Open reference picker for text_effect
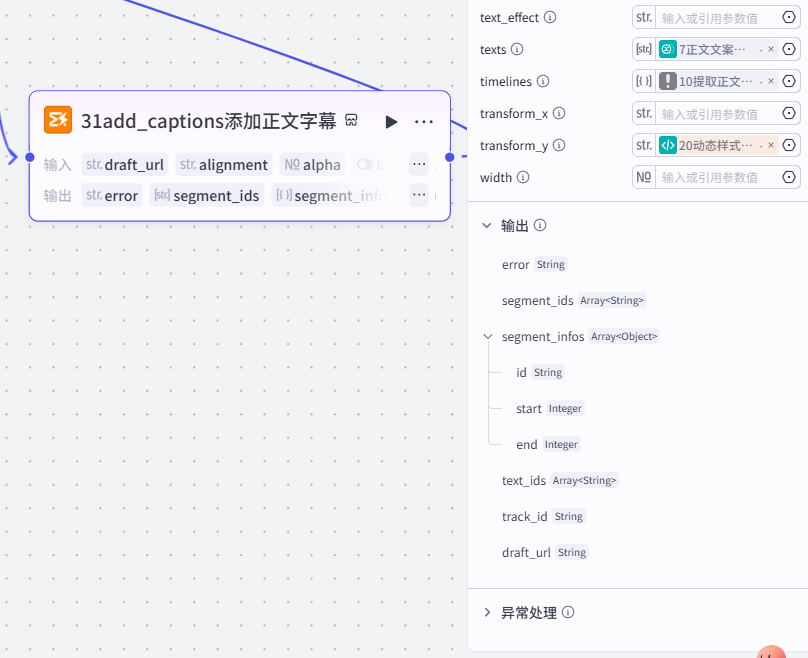 click(789, 17)
